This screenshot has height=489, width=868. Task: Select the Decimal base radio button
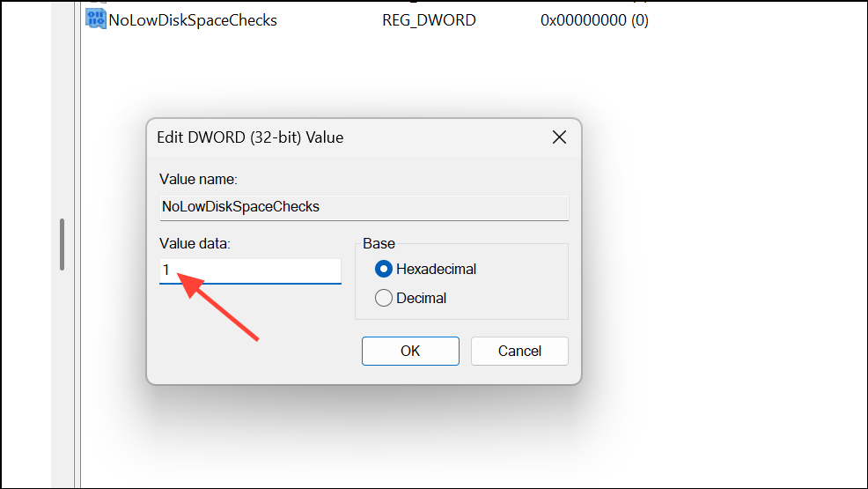[x=384, y=298]
